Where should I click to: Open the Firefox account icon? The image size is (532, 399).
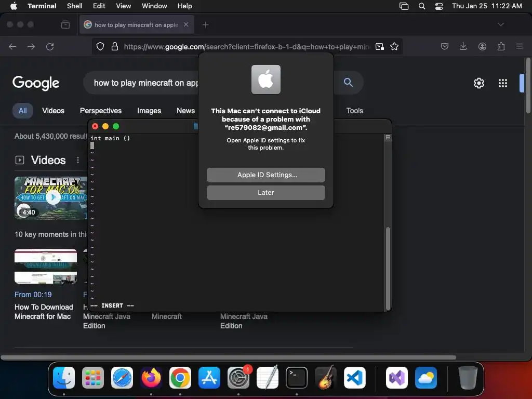482,46
